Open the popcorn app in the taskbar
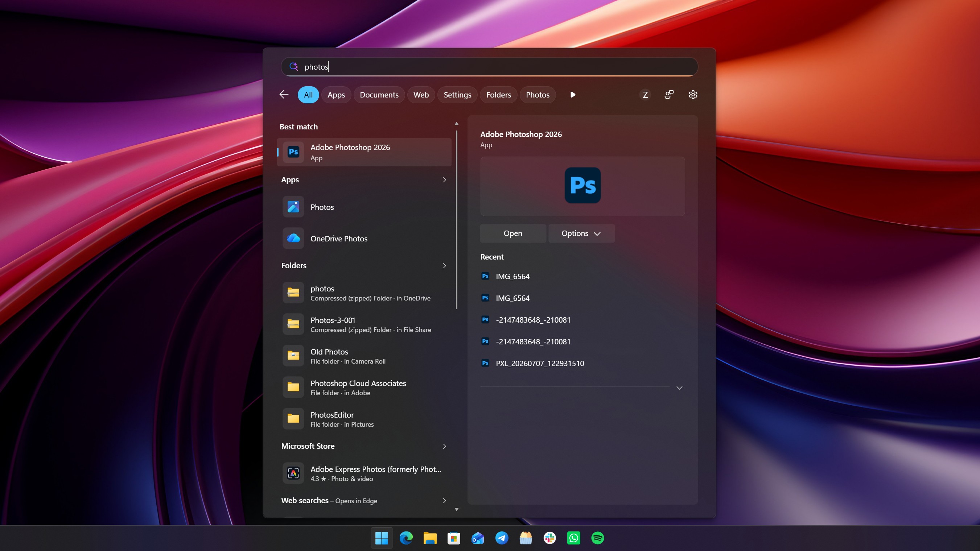 pyautogui.click(x=526, y=538)
